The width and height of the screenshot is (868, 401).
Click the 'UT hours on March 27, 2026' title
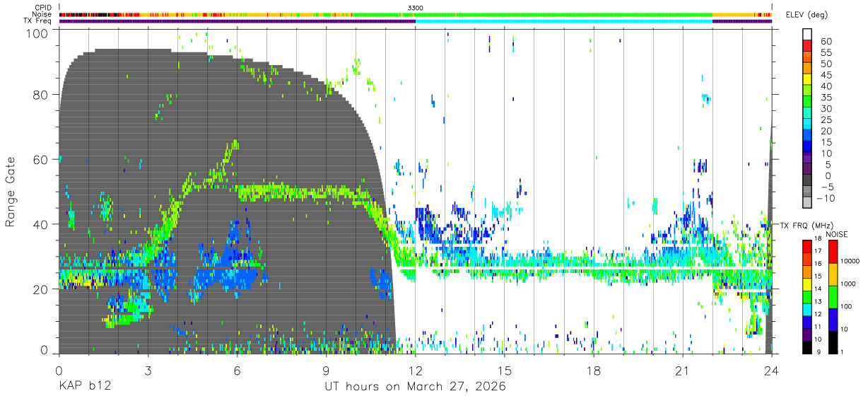point(415,388)
